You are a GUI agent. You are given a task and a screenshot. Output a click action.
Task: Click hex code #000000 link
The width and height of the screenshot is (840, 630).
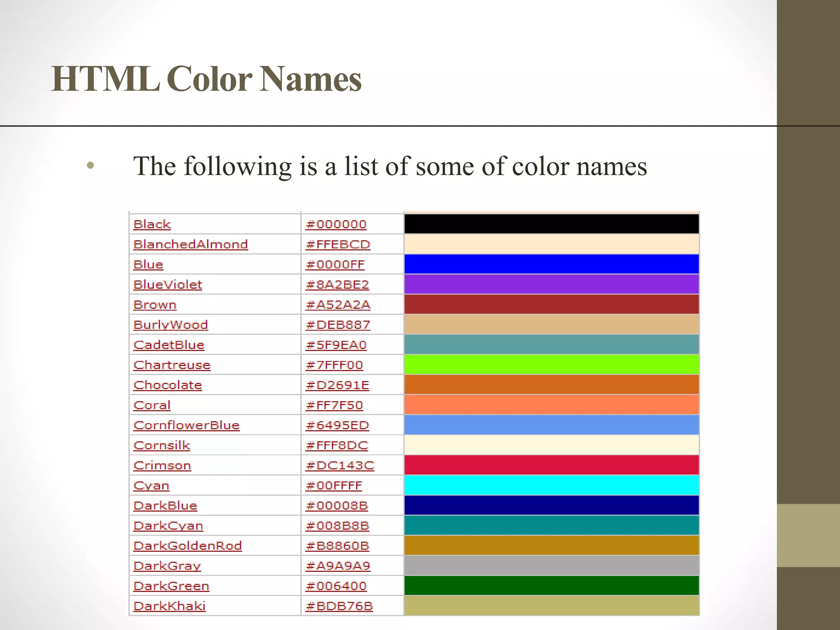click(336, 224)
